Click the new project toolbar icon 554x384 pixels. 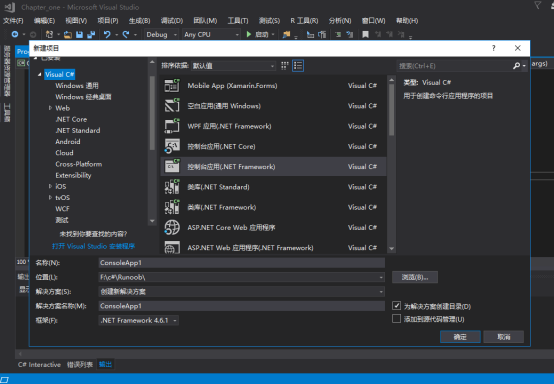tap(49, 34)
